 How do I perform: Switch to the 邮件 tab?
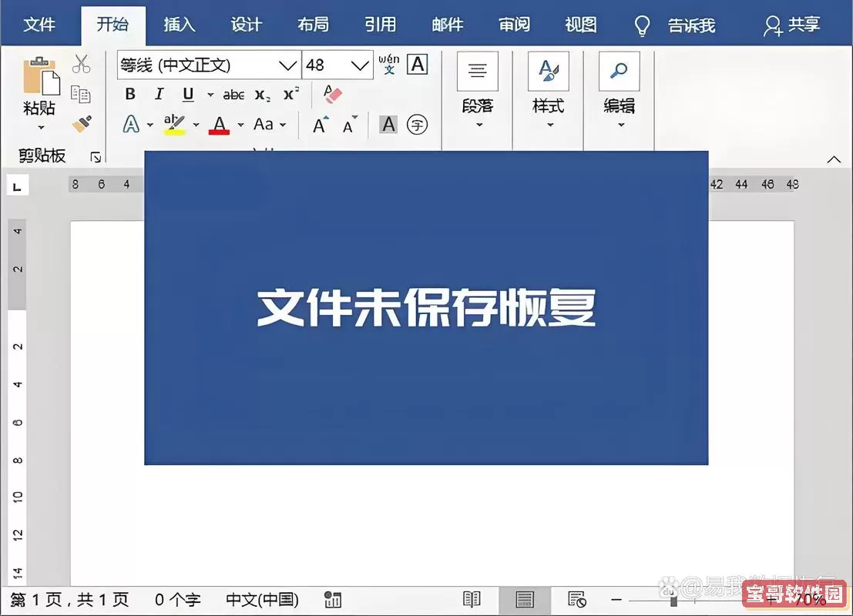pyautogui.click(x=448, y=25)
